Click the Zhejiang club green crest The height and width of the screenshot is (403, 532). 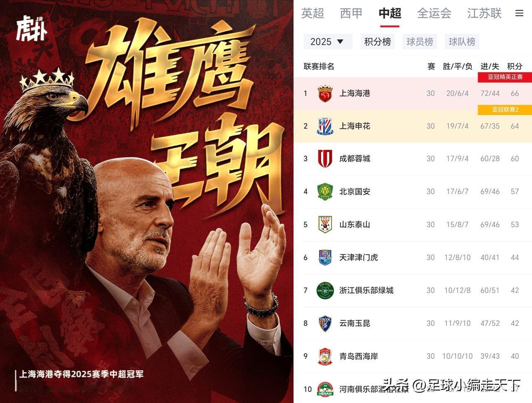pyautogui.click(x=325, y=290)
